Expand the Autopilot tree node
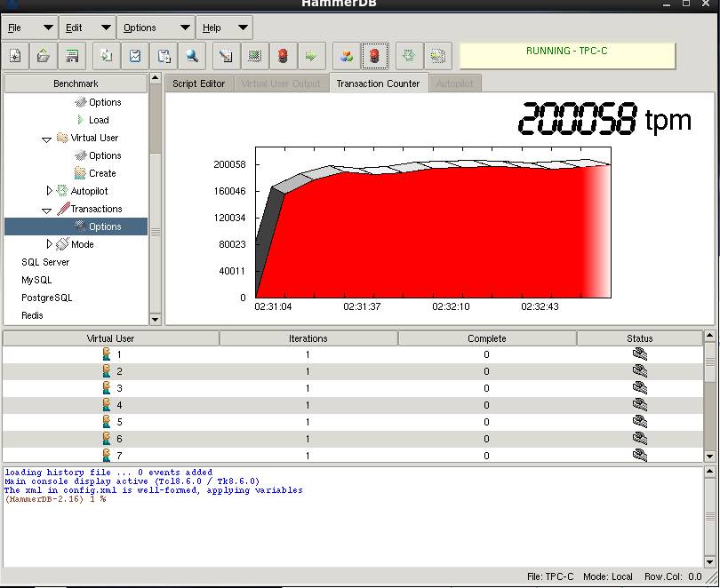 [x=50, y=190]
